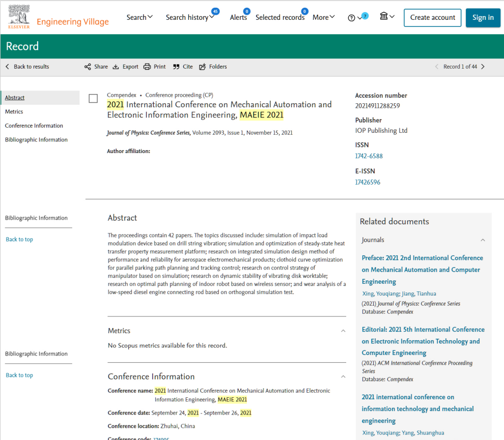Open the institution building icon menu
The image size is (504, 440).
pyautogui.click(x=384, y=16)
